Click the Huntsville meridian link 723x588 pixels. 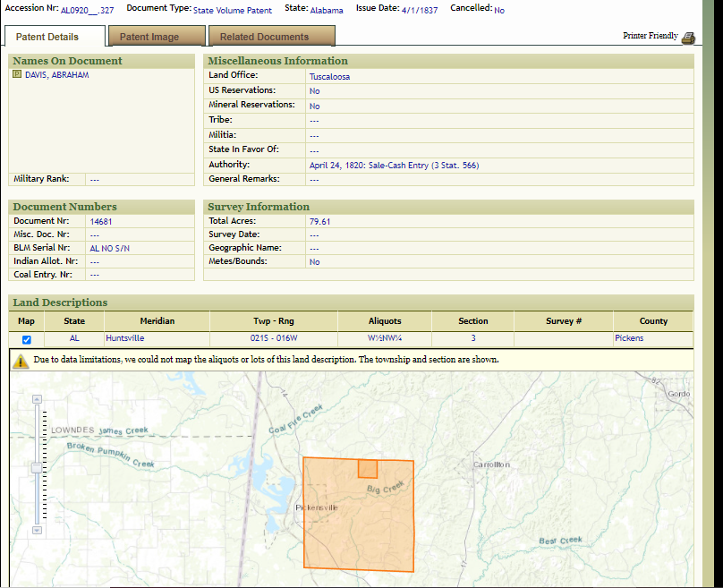click(125, 338)
